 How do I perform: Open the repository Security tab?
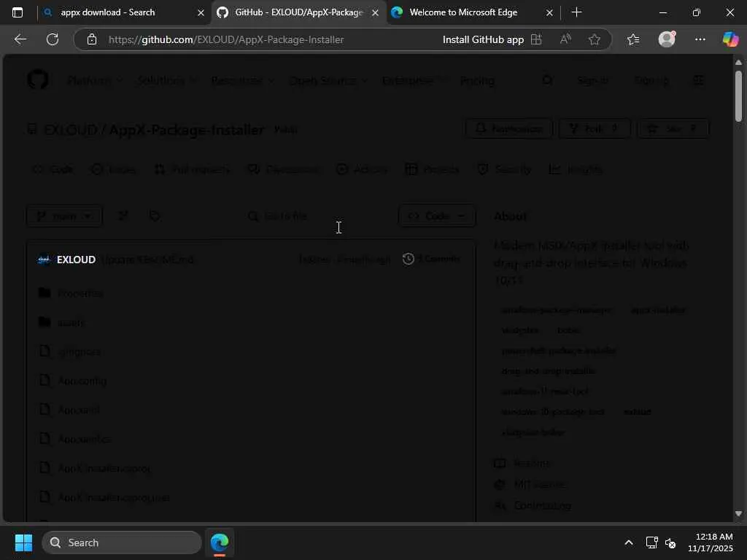[x=504, y=169]
